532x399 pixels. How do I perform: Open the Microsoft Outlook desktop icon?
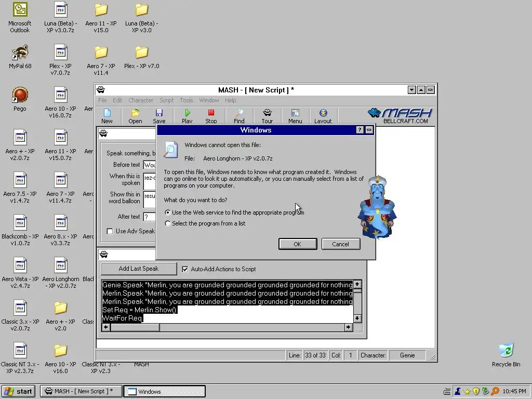point(20,18)
